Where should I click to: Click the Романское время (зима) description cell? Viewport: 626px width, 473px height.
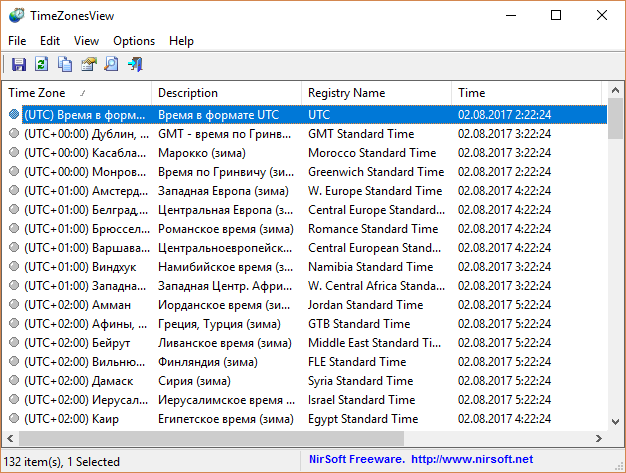(226, 229)
